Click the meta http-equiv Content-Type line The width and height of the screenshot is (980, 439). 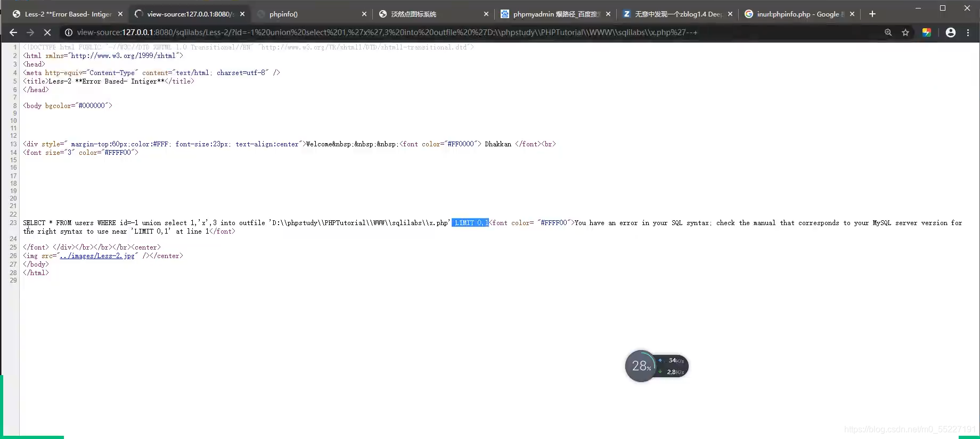[x=151, y=73]
